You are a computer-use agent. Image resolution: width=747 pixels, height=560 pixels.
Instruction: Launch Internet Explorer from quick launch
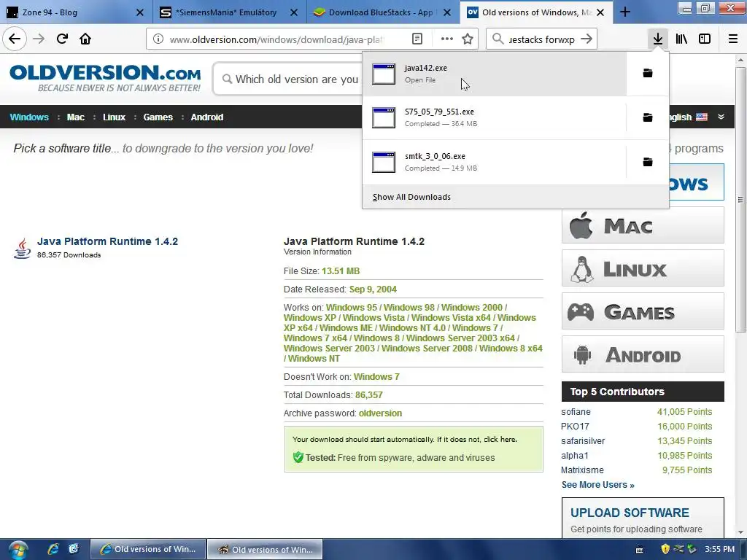pos(53,549)
